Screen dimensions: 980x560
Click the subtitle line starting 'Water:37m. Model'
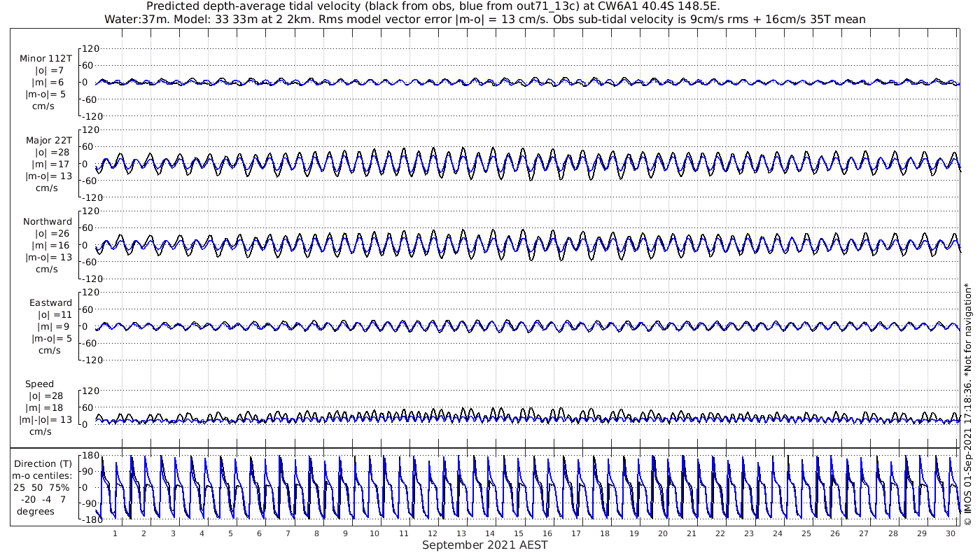pyautogui.click(x=484, y=20)
